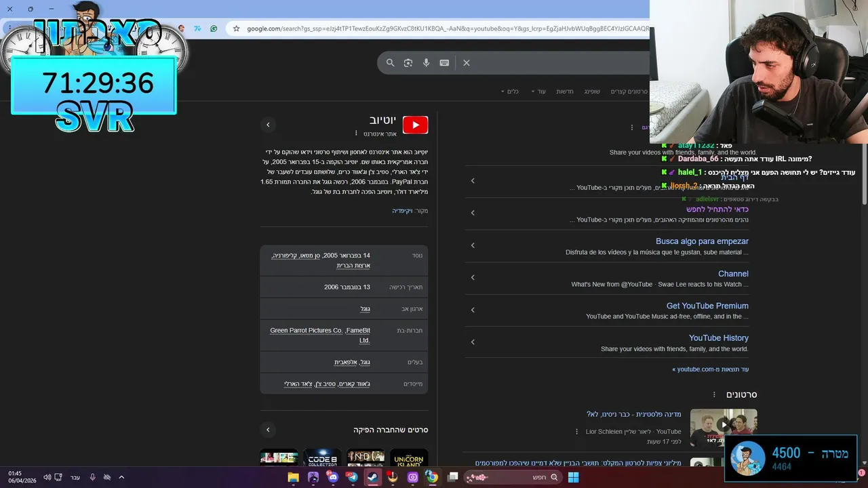
Task: Click more results from youtube.com link
Action: 711,369
